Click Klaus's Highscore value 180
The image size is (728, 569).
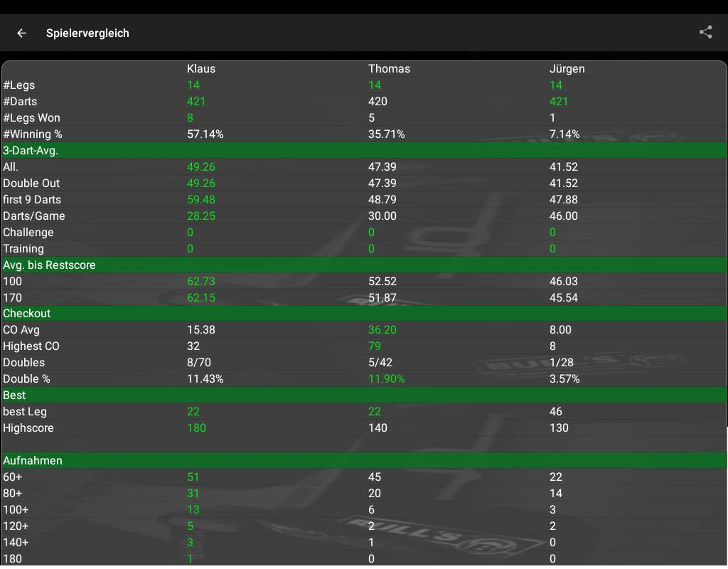[x=196, y=427]
